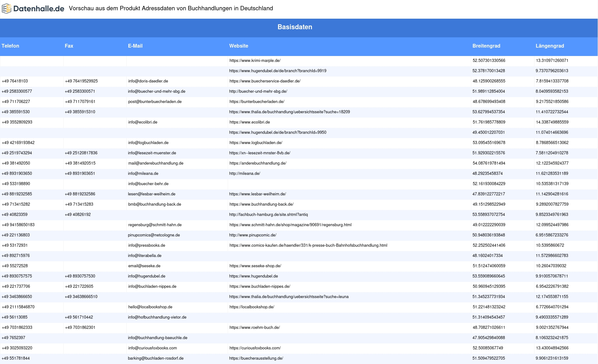This screenshot has height=364, width=598.
Task: Click the Telefon column header
Action: [10, 46]
